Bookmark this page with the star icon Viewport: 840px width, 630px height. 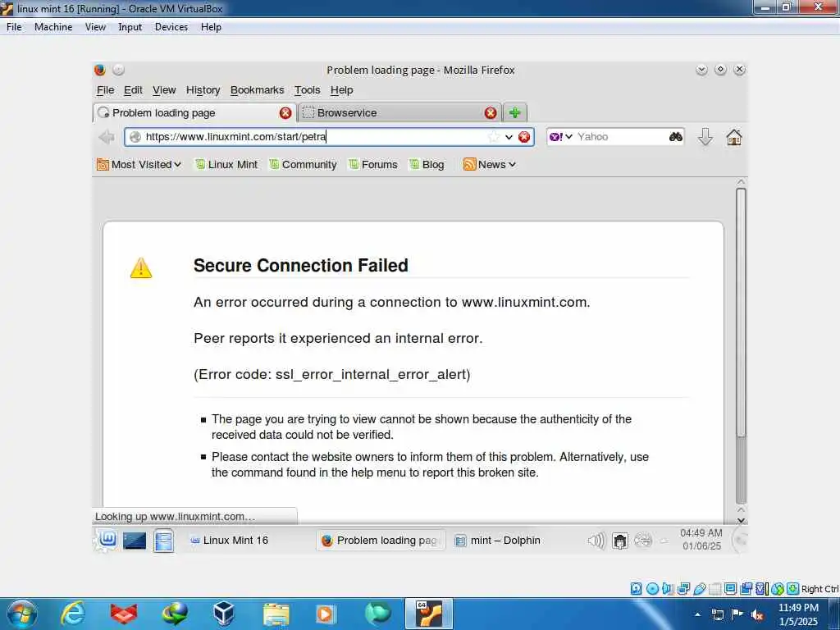tap(493, 137)
